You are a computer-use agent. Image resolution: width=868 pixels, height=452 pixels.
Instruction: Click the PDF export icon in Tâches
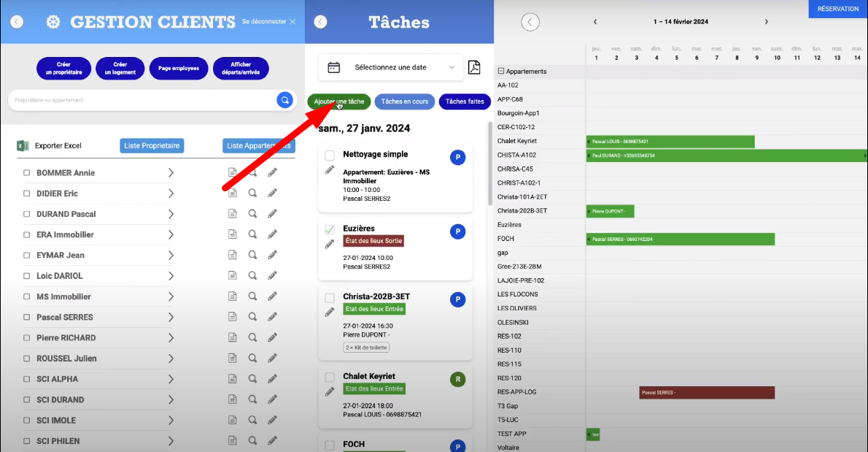coord(474,67)
